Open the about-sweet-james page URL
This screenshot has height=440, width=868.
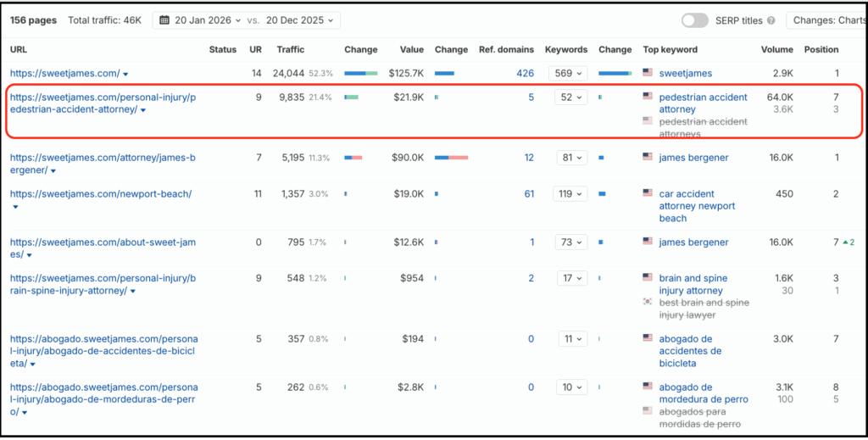click(103, 248)
